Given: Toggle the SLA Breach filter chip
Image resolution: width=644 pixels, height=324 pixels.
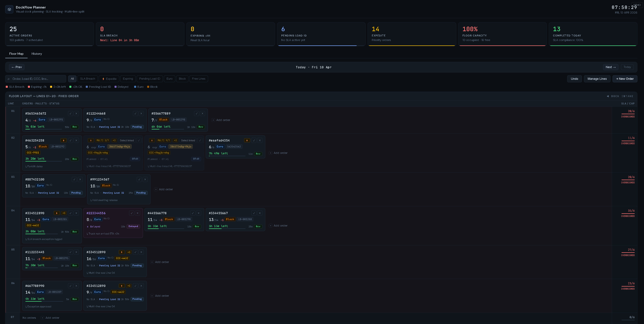Looking at the screenshot, I should pos(87,79).
